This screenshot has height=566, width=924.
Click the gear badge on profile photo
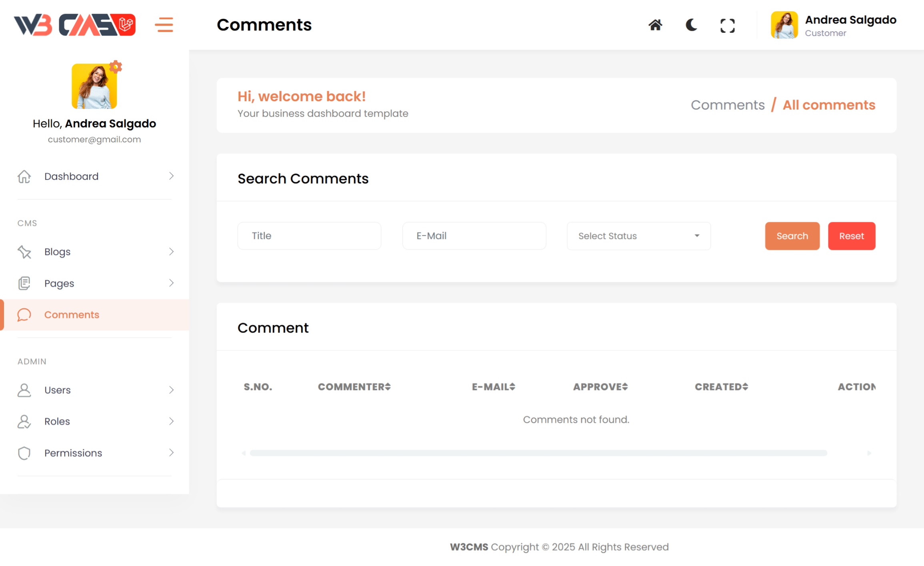(116, 67)
